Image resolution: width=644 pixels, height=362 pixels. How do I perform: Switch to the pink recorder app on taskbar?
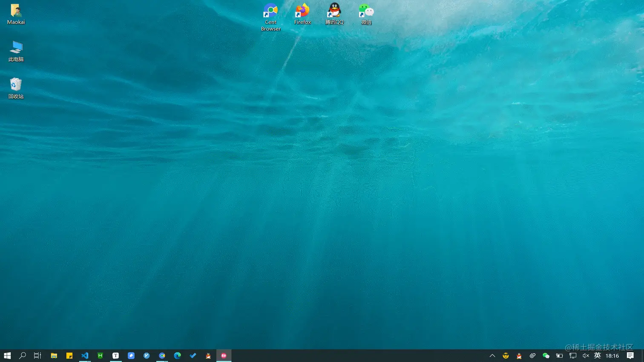click(x=224, y=356)
